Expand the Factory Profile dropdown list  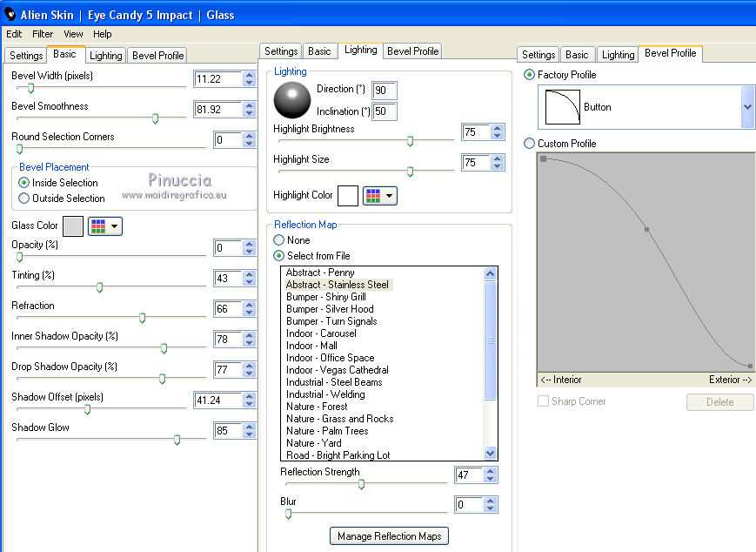pyautogui.click(x=746, y=107)
